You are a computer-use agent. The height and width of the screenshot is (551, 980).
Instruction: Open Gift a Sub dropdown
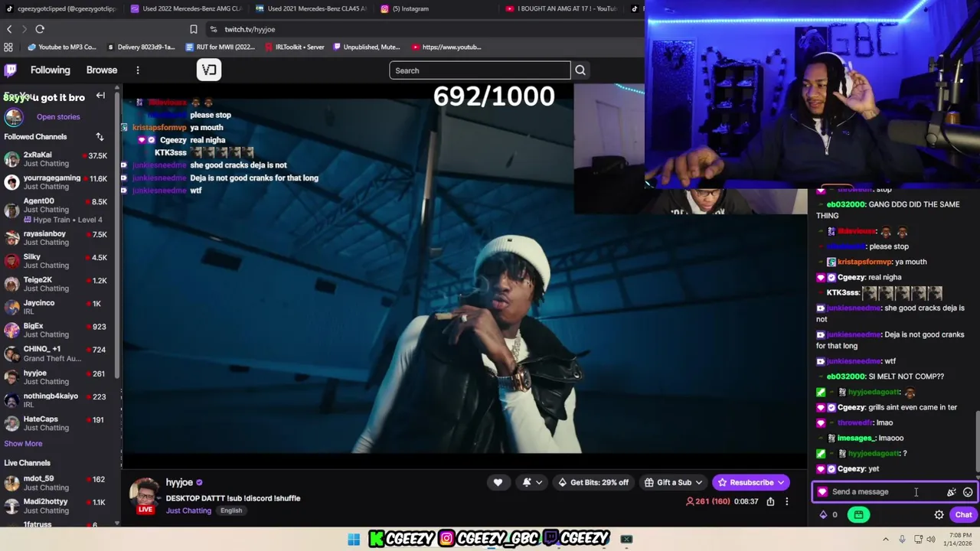(674, 482)
